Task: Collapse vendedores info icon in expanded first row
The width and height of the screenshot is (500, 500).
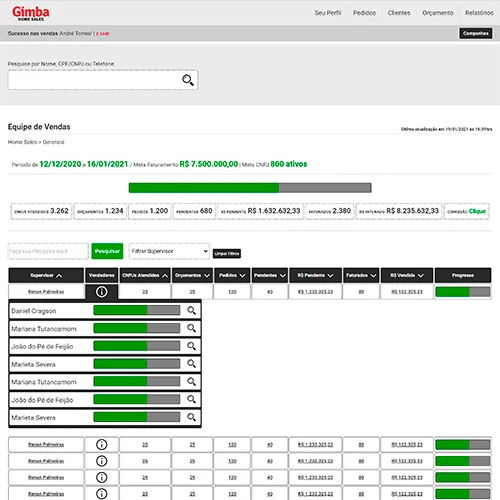Action: (102, 292)
